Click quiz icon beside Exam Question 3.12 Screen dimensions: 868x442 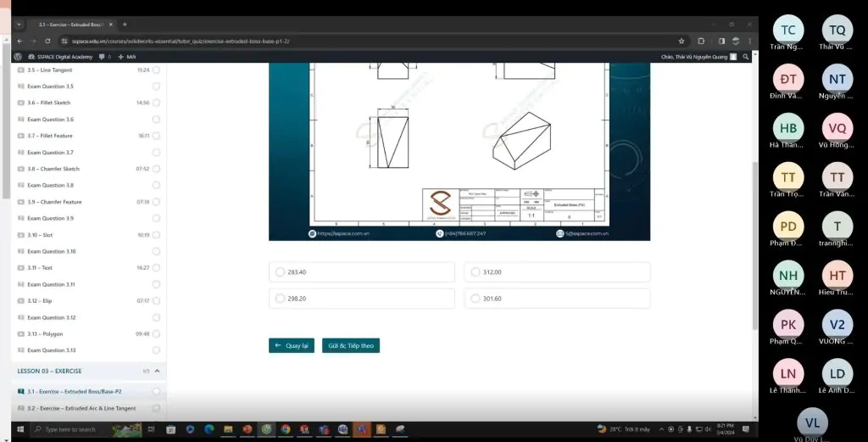tap(21, 317)
